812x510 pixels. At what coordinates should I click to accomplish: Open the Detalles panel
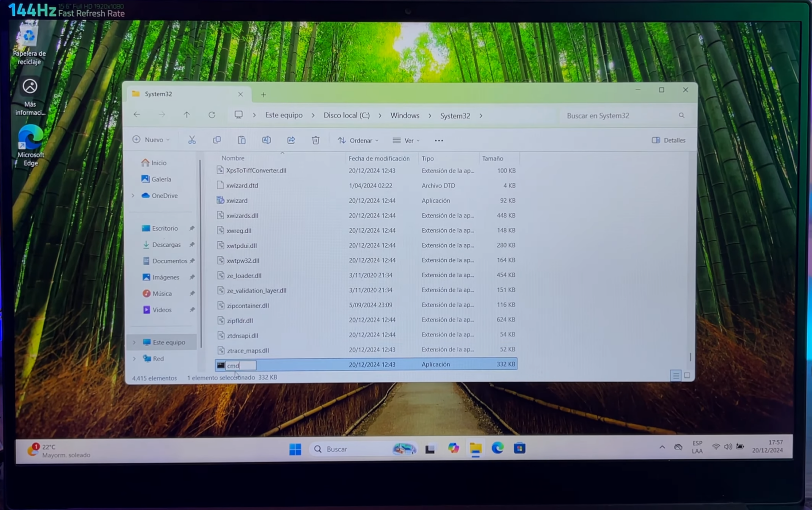click(x=668, y=140)
